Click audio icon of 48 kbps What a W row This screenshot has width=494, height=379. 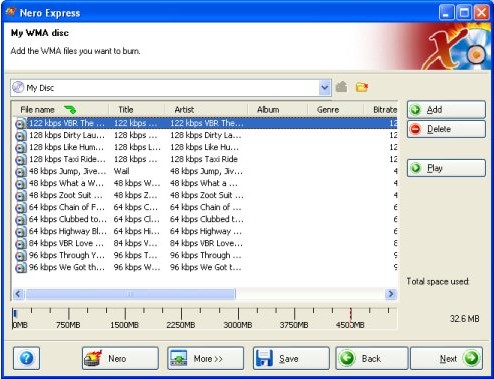pos(21,184)
